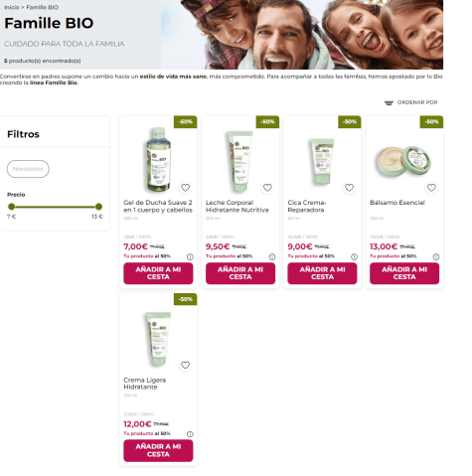
Task: Click minimum price slider handle at 7 €
Action: (x=12, y=207)
